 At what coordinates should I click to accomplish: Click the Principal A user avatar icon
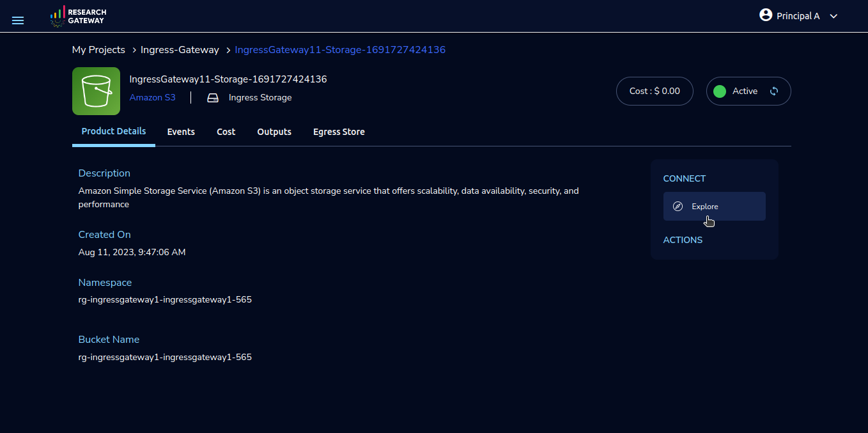[x=766, y=15]
